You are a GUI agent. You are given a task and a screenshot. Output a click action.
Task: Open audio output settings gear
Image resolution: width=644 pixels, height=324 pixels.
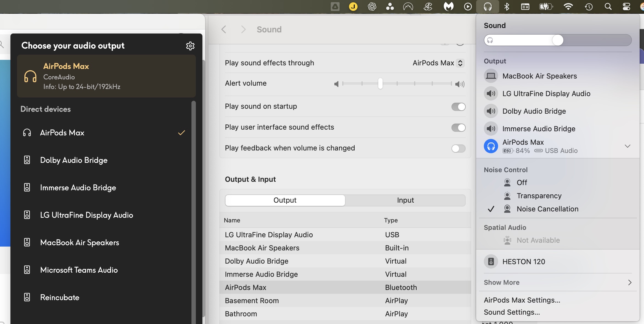(x=190, y=46)
